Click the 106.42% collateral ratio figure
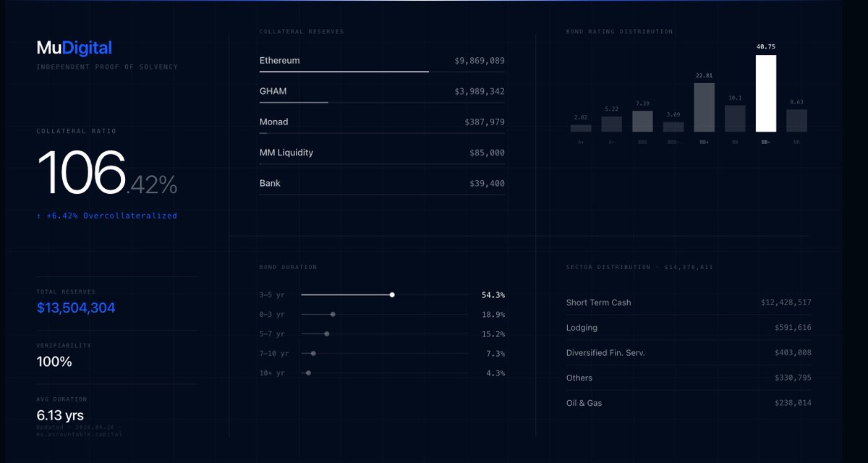The height and width of the screenshot is (463, 868). pos(107,174)
